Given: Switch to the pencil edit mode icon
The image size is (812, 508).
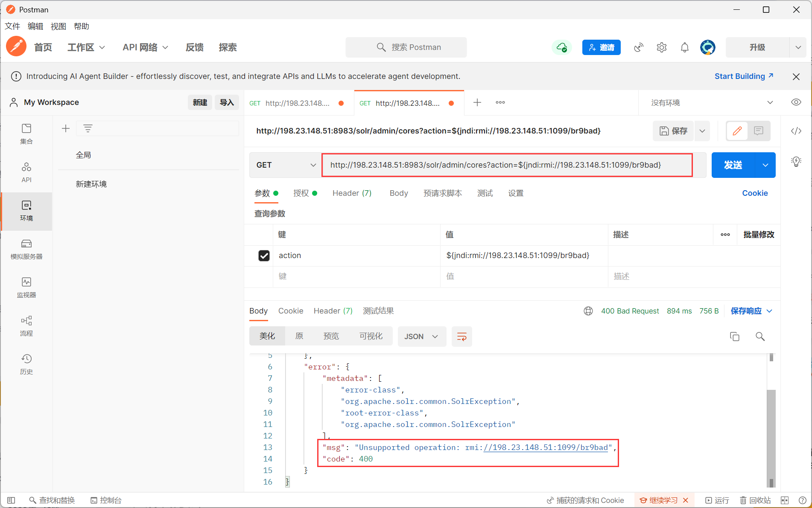Looking at the screenshot, I should [x=737, y=131].
